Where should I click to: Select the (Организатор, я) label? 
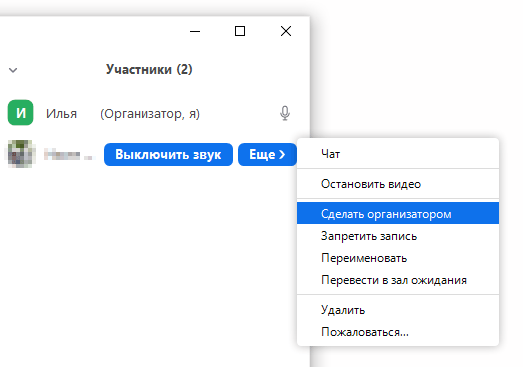click(150, 114)
